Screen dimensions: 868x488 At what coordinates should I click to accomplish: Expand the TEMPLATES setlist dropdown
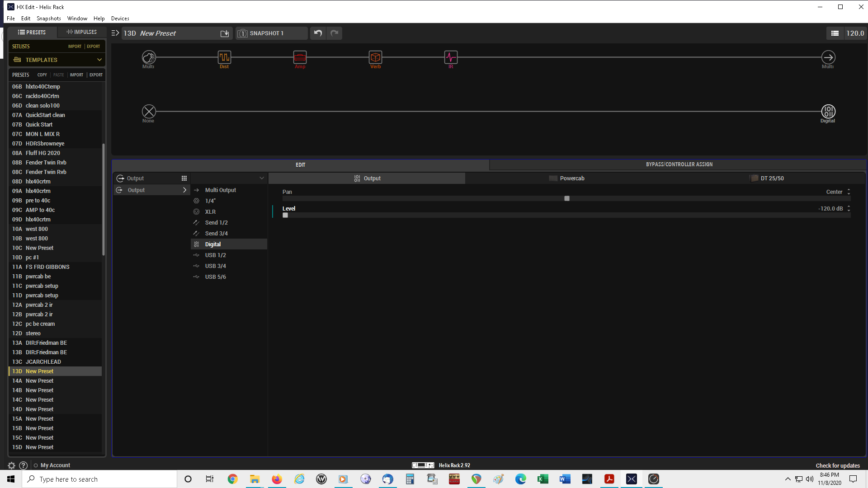99,60
